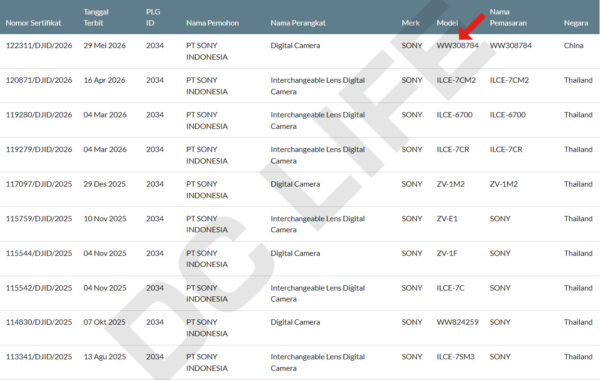The image size is (600, 380).
Task: Click the ILCE-7C model cell
Action: 450,288
